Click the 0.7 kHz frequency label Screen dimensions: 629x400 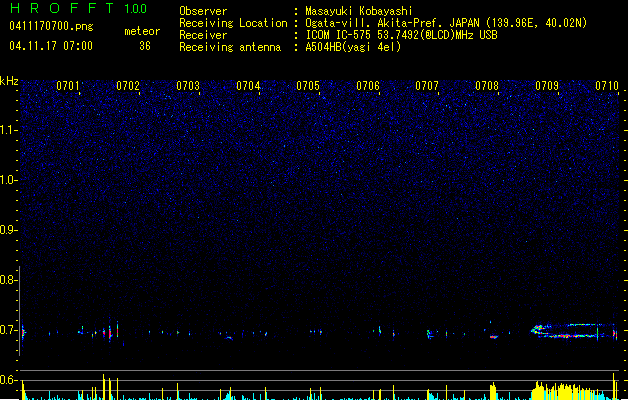point(8,330)
